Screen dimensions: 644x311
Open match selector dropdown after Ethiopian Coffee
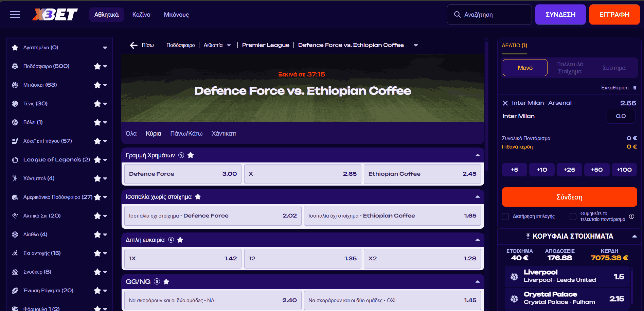(416, 45)
